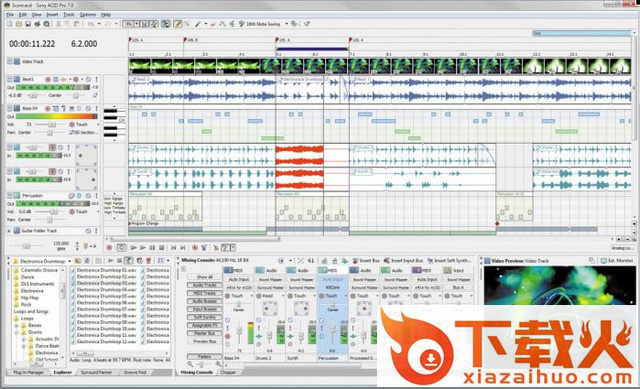Click the Open folder toolbar icon
This screenshot has height=389, width=640.
coord(19,24)
